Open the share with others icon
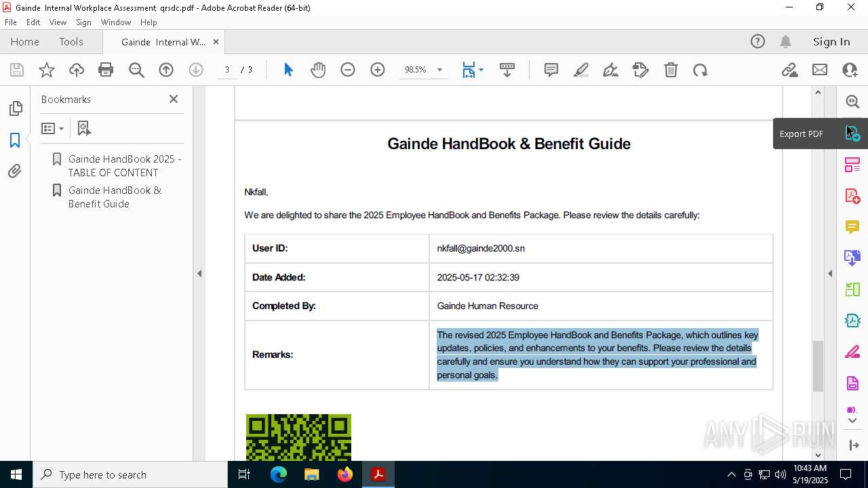Viewport: 868px width, 488px height. [x=850, y=70]
